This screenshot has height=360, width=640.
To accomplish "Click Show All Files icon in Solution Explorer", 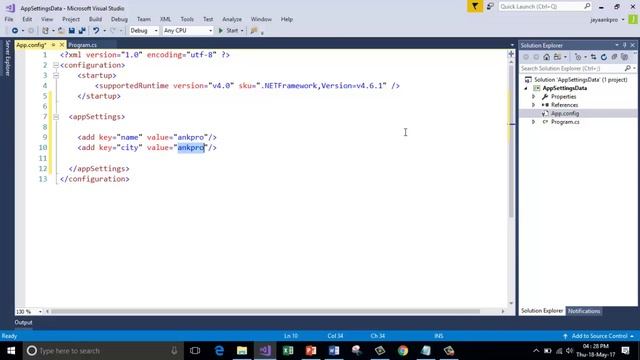I will tap(624, 57).
